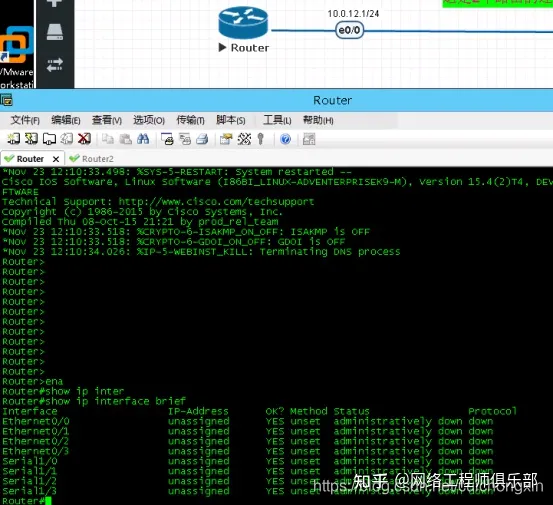Image resolution: width=553 pixels, height=505 pixels.
Task: Click the terminal window's title bar icon
Action: (6, 101)
